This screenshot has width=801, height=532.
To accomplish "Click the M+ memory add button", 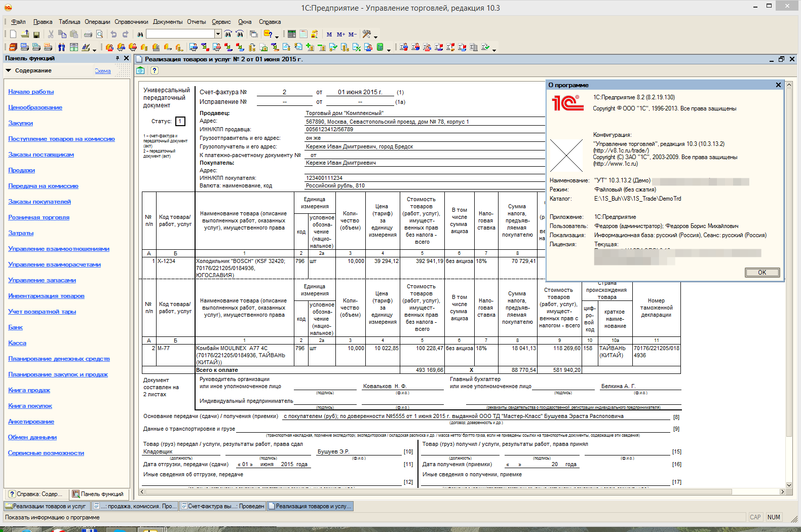I will [x=341, y=34].
